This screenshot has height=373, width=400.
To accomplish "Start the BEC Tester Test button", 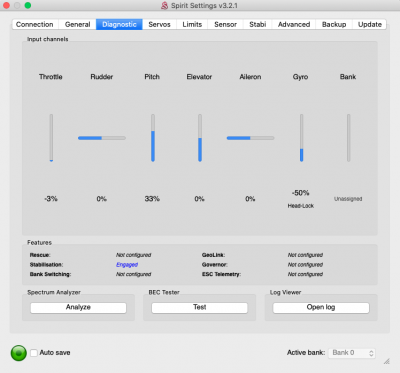I will [200, 307].
